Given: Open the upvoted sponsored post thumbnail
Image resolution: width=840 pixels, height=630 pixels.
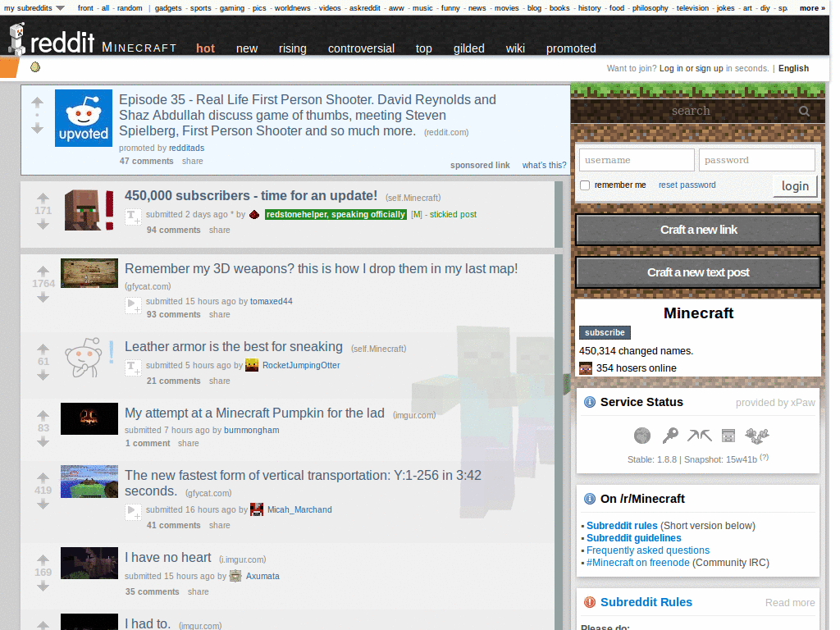Looking at the screenshot, I should pos(84,118).
